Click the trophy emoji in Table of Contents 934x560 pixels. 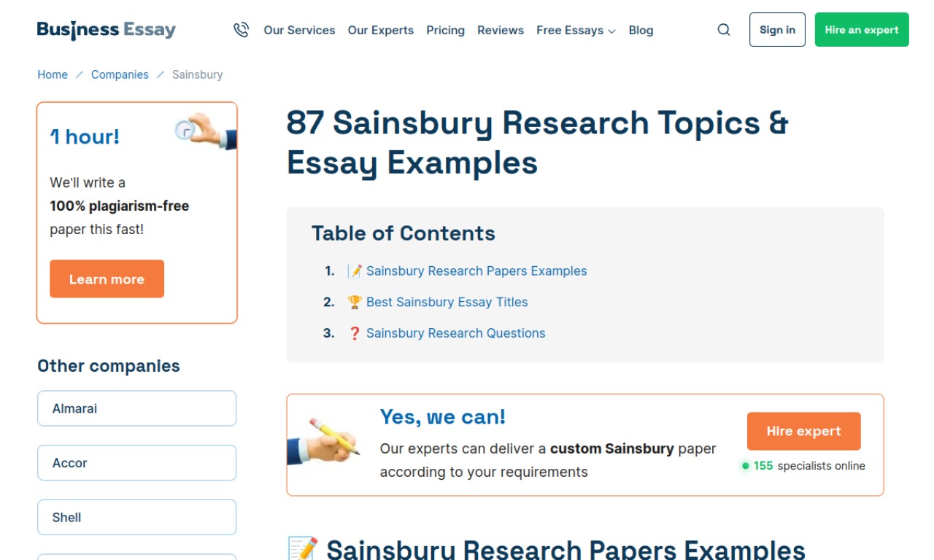coord(355,302)
